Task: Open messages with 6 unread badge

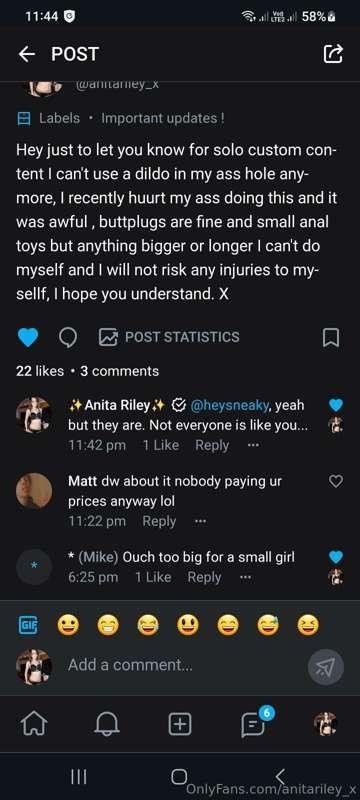Action: [x=254, y=723]
